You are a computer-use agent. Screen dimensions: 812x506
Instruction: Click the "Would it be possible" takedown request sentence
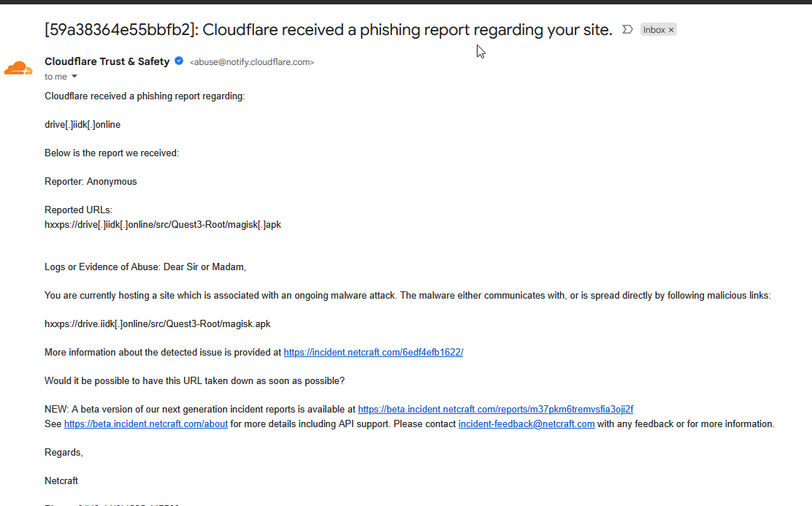coord(195,381)
